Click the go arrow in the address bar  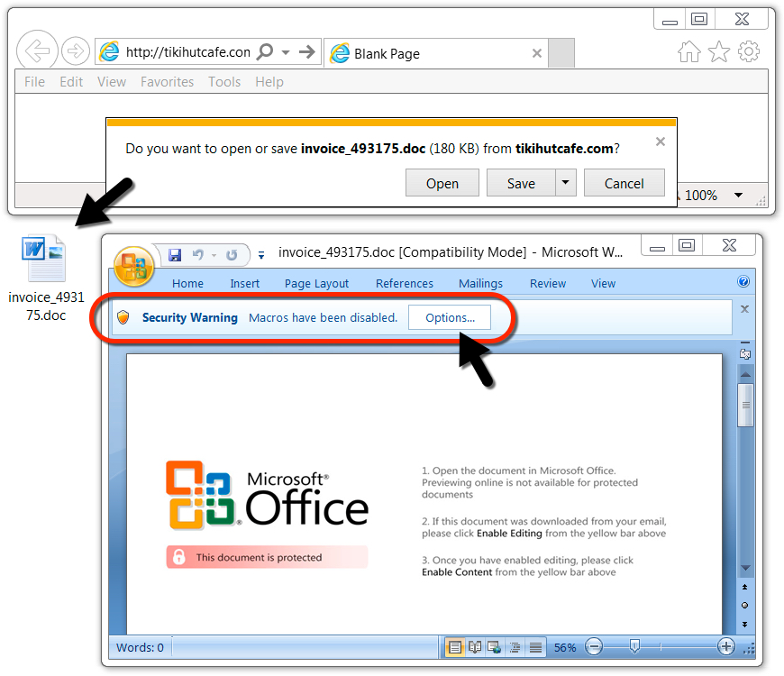[x=307, y=51]
